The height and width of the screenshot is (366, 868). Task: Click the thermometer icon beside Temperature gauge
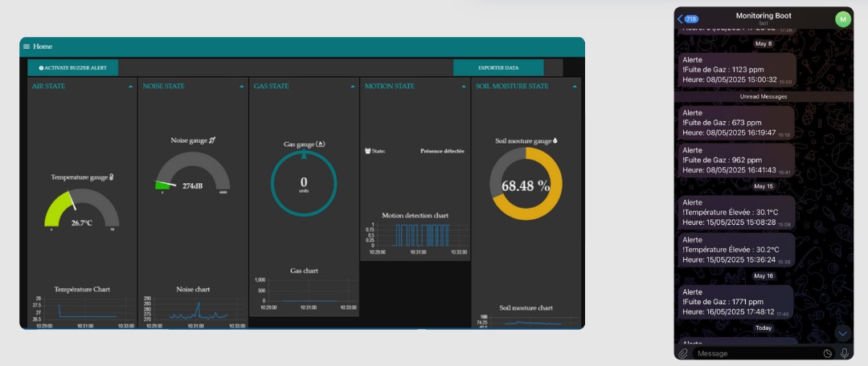pos(111,177)
